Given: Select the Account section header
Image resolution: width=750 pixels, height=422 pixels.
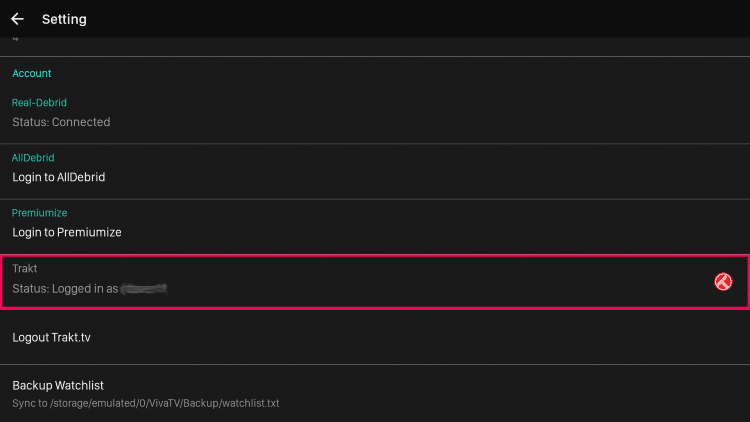Looking at the screenshot, I should pyautogui.click(x=32, y=73).
